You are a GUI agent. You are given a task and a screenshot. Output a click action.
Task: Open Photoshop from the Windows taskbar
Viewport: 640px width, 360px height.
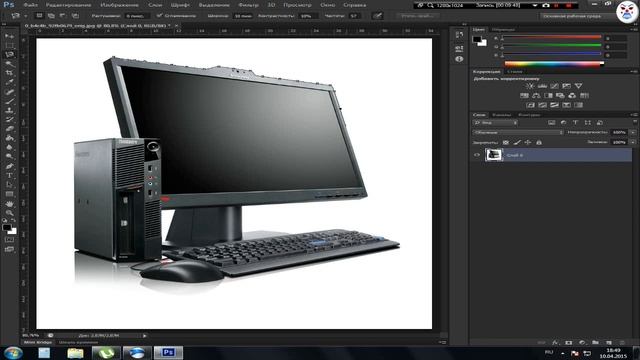pos(168,352)
